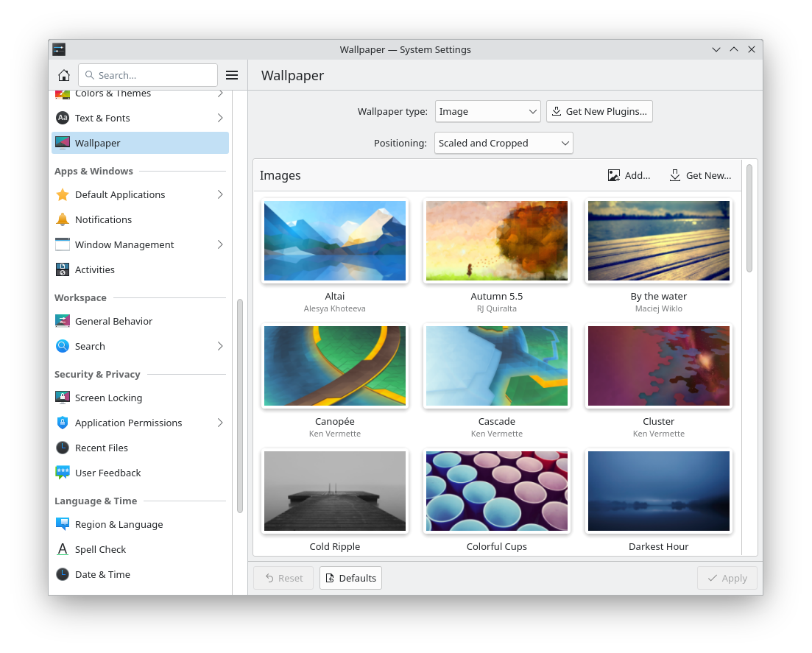
Task: Open the Positioning combo box
Action: (504, 143)
